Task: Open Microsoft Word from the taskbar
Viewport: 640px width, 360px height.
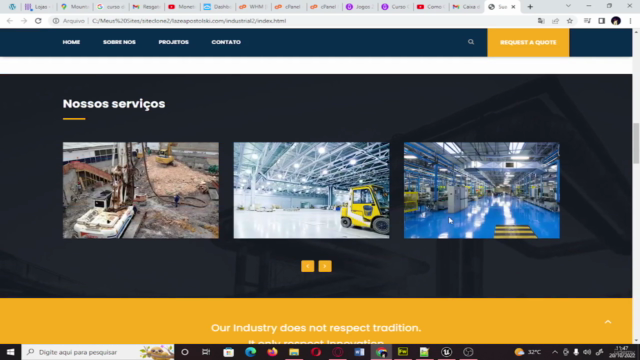Action: tap(359, 352)
